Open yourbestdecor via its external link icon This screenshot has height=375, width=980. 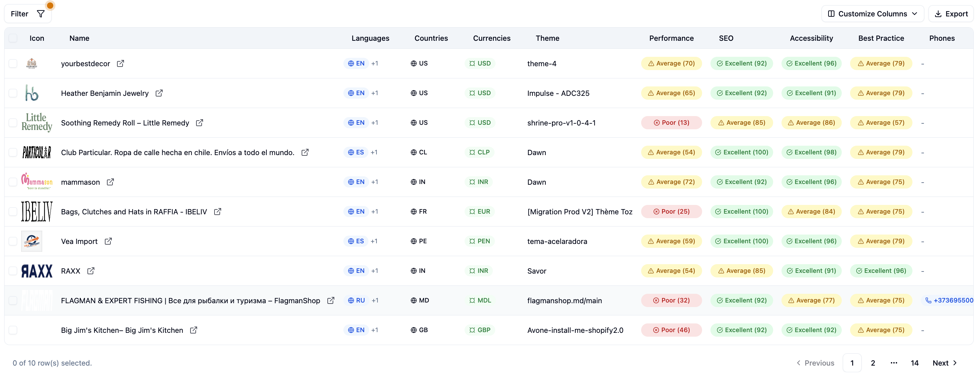tap(120, 63)
